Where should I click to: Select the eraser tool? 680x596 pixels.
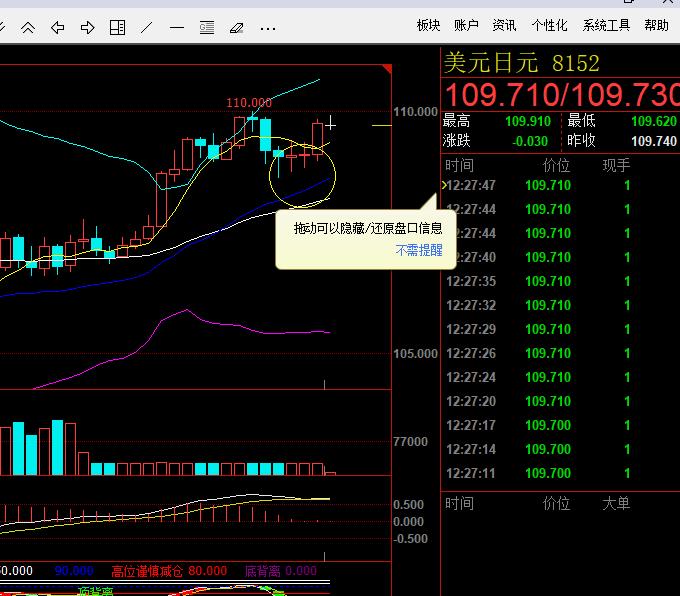click(x=237, y=27)
